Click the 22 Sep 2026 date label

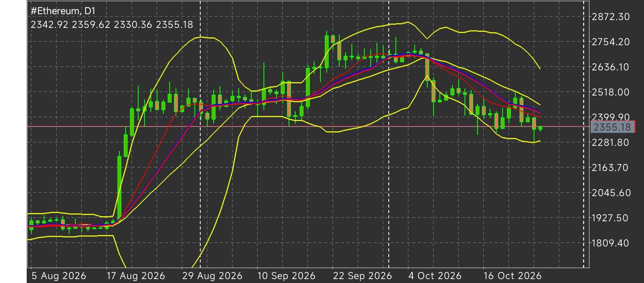pos(362,276)
